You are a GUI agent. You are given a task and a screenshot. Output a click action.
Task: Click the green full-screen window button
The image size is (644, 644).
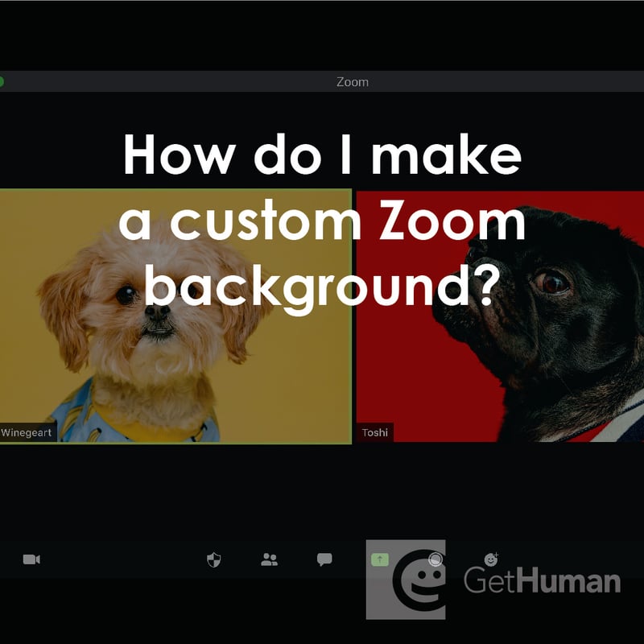click(2, 82)
